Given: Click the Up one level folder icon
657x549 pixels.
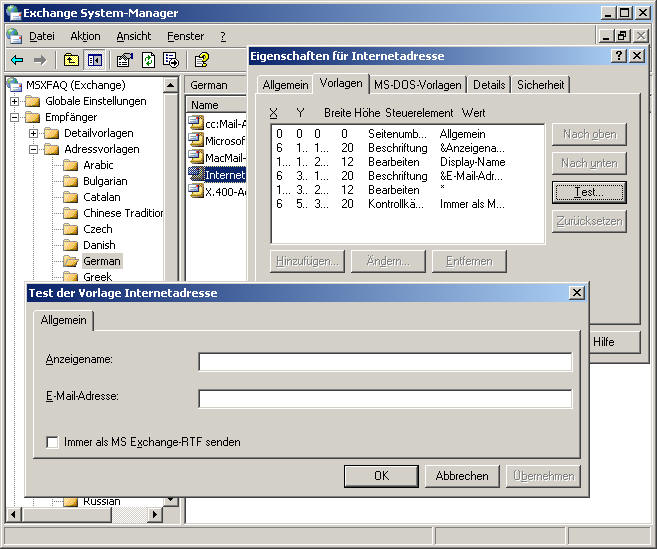Looking at the screenshot, I should (x=71, y=60).
